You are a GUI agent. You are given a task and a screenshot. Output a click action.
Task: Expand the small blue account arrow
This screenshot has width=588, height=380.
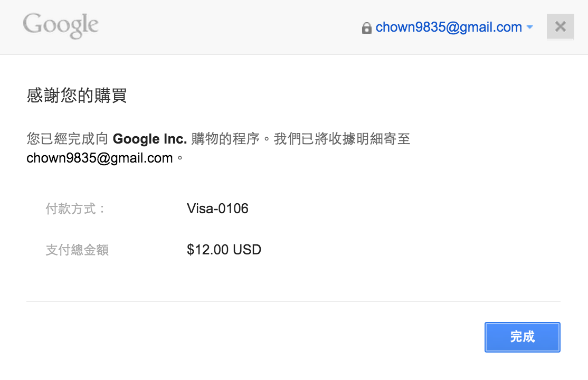(x=530, y=27)
